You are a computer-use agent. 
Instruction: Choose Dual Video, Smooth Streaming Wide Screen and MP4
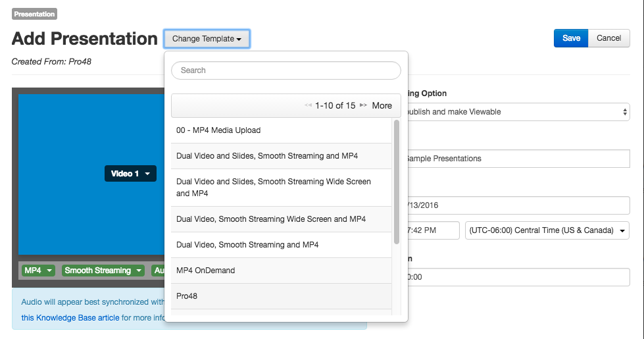click(x=282, y=219)
